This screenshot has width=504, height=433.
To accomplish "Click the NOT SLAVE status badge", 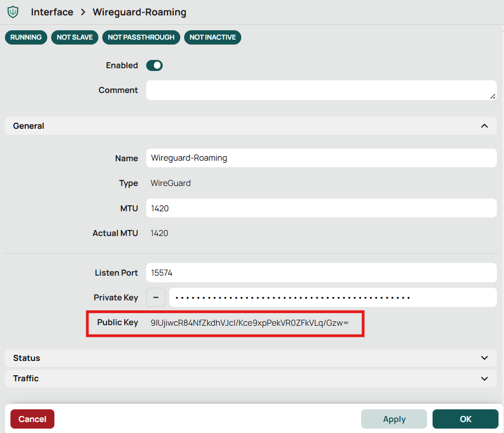I will [75, 37].
